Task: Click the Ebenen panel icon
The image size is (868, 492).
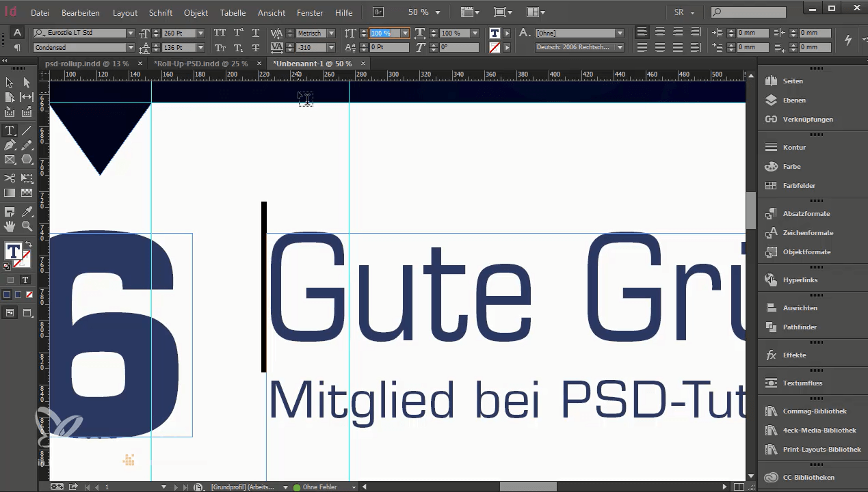Action: pyautogui.click(x=772, y=100)
